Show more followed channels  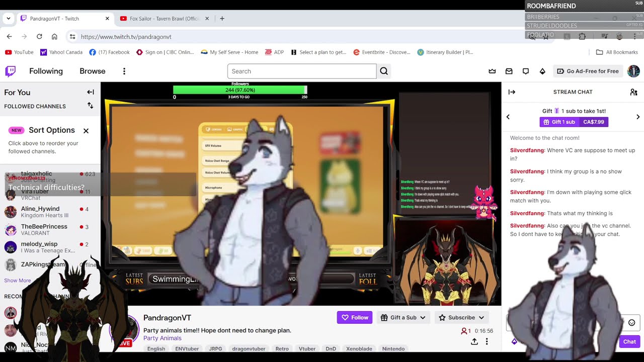18,281
